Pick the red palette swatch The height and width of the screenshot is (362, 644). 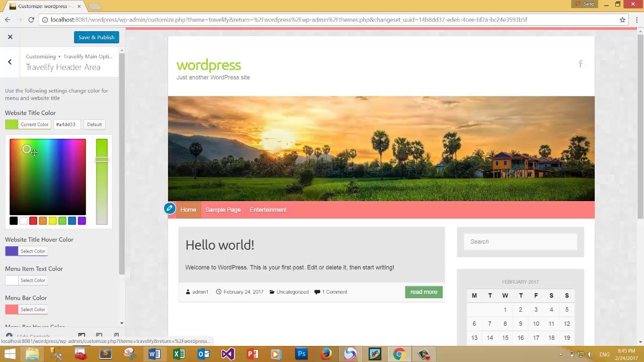pyautogui.click(x=33, y=221)
